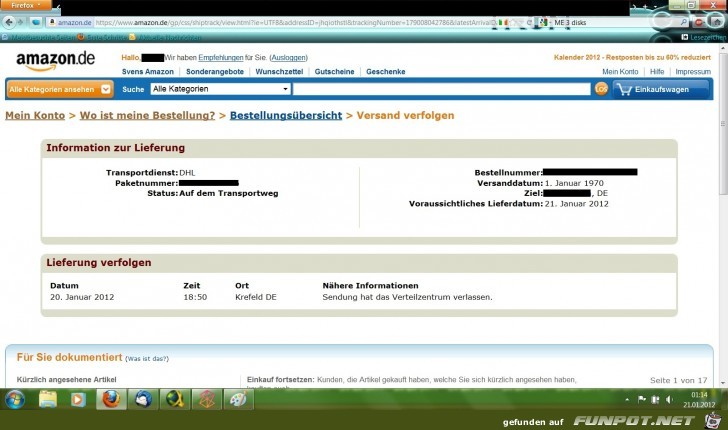728x430 pixels.
Task: Open the Gutscheine tab
Action: pyautogui.click(x=334, y=72)
